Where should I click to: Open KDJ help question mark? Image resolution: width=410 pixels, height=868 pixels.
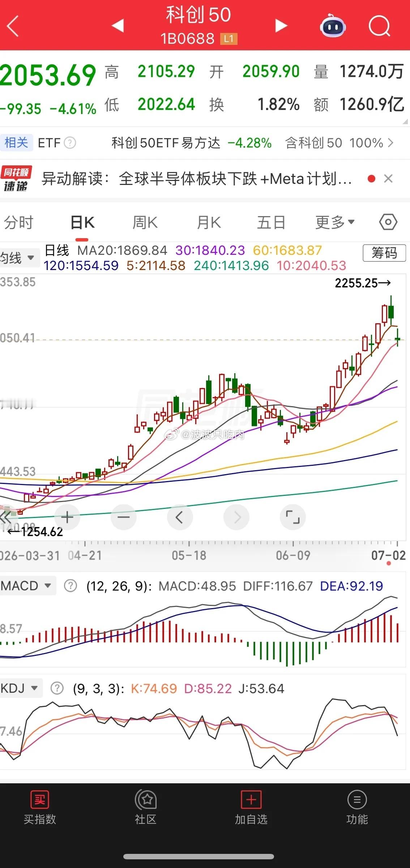coord(57,688)
